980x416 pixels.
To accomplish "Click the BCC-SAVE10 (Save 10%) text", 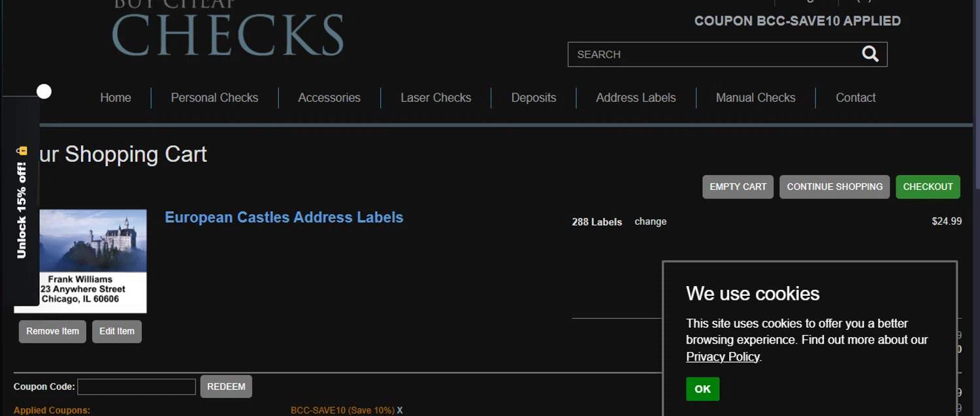I will tap(342, 410).
